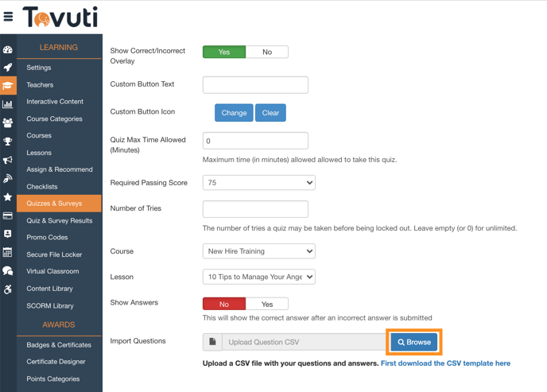
Task: Set Show Answers to No
Action: coord(224,304)
